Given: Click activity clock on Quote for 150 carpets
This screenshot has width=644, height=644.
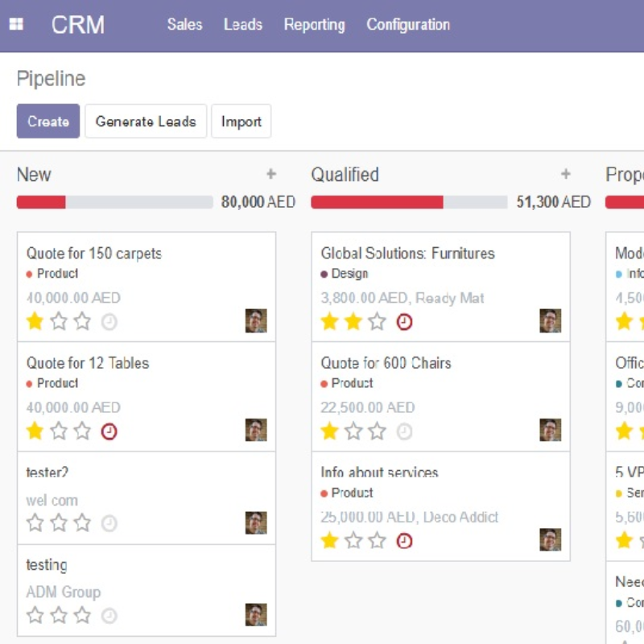Looking at the screenshot, I should [x=109, y=322].
